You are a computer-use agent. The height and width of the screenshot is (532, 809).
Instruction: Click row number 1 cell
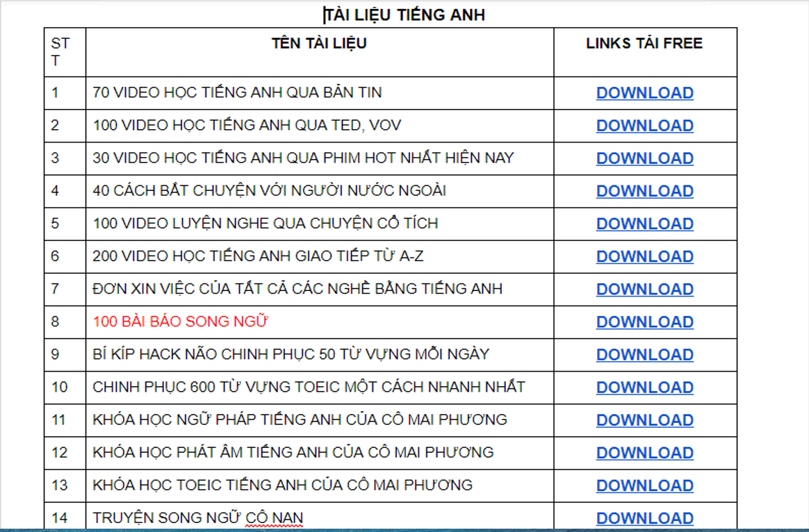[65, 93]
